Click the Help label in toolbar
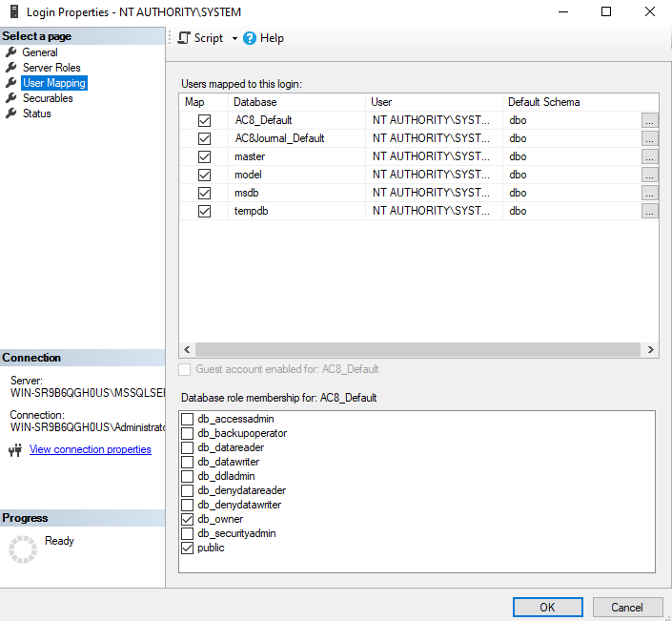The width and height of the screenshot is (672, 621). 272,38
